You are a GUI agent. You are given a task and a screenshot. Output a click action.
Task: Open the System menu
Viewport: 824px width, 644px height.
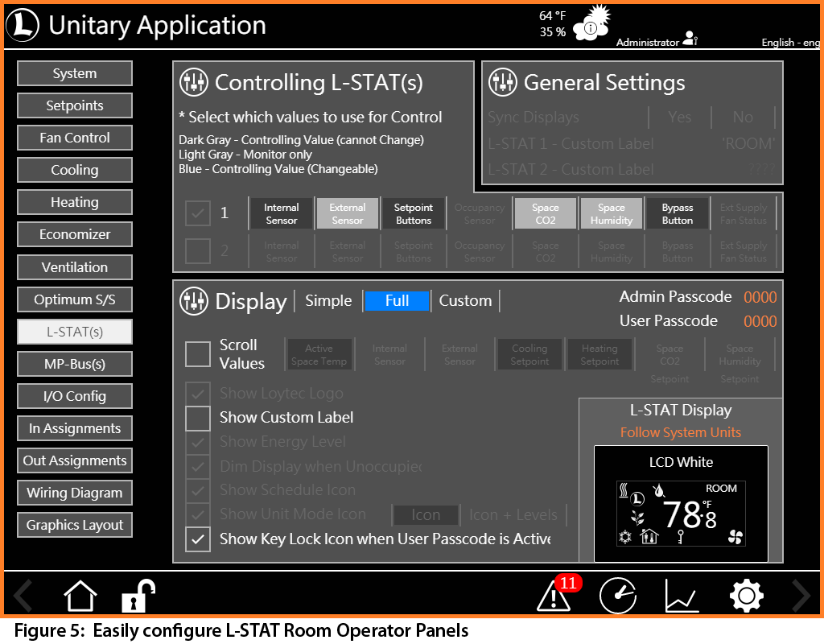(x=75, y=73)
